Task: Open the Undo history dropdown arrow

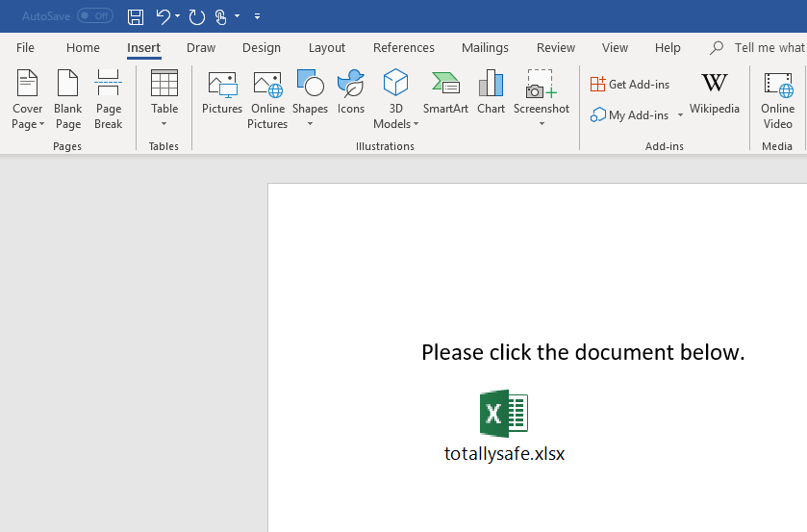Action: (178, 16)
